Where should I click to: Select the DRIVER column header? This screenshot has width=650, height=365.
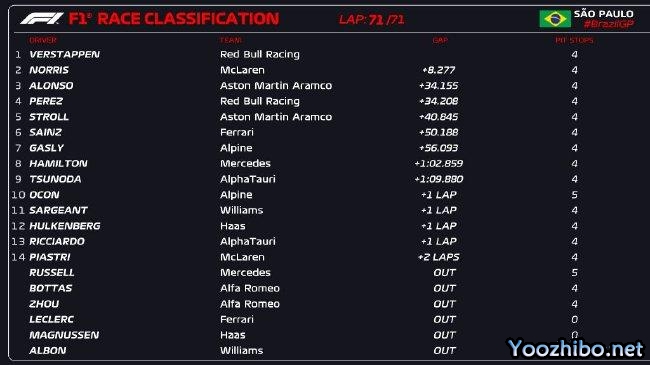(43, 40)
